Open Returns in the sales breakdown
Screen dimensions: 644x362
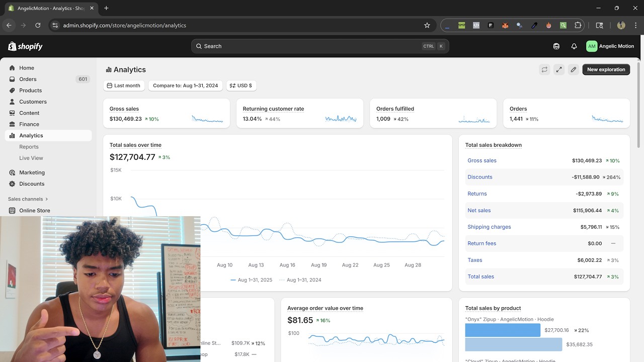[x=477, y=194]
